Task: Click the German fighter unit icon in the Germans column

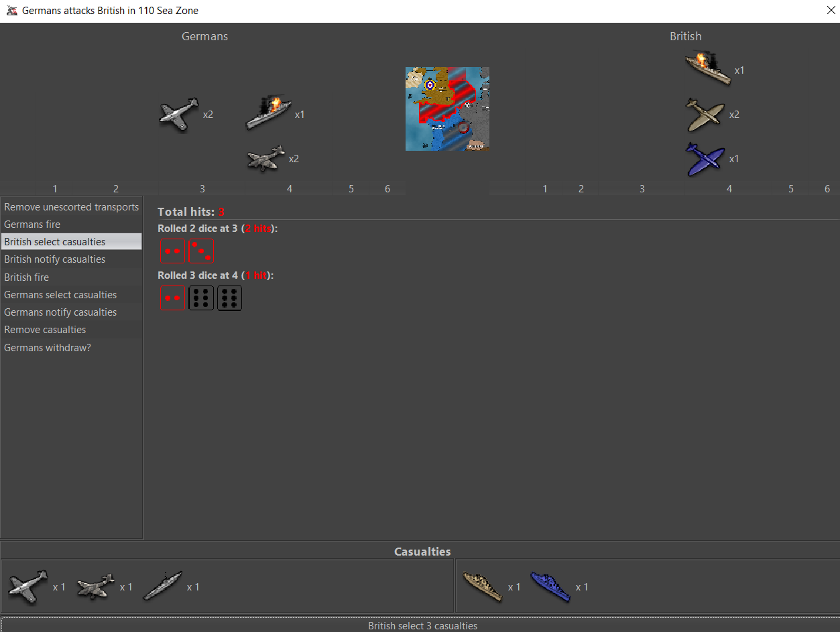Action: point(179,115)
